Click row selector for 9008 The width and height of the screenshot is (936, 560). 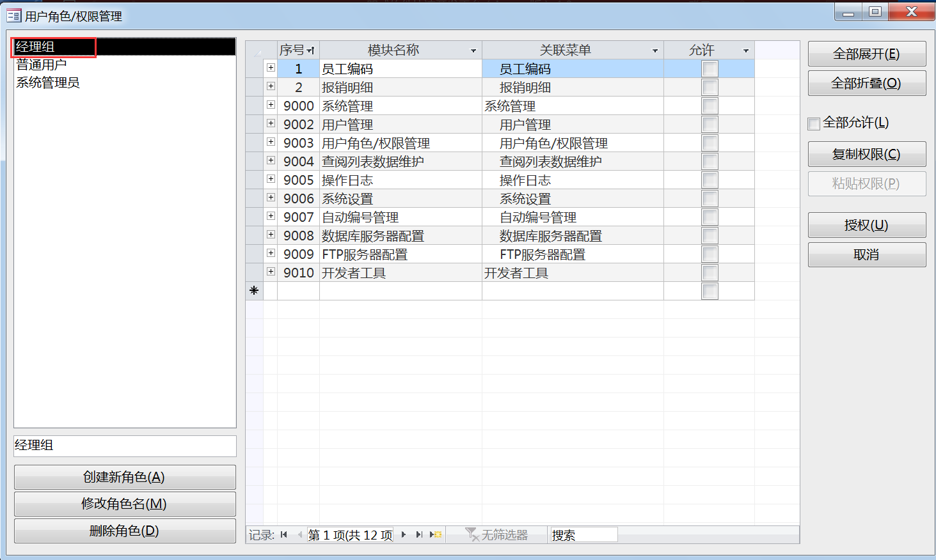(254, 236)
